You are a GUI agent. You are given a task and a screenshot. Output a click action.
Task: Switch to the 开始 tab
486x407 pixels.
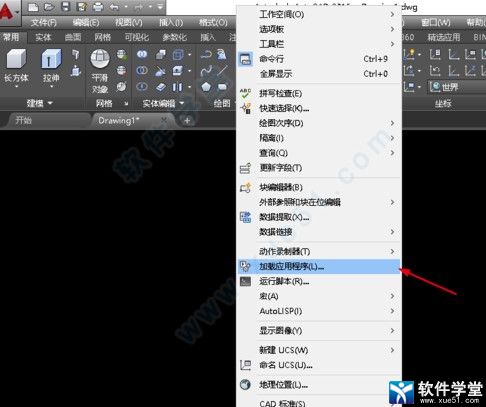(x=23, y=120)
